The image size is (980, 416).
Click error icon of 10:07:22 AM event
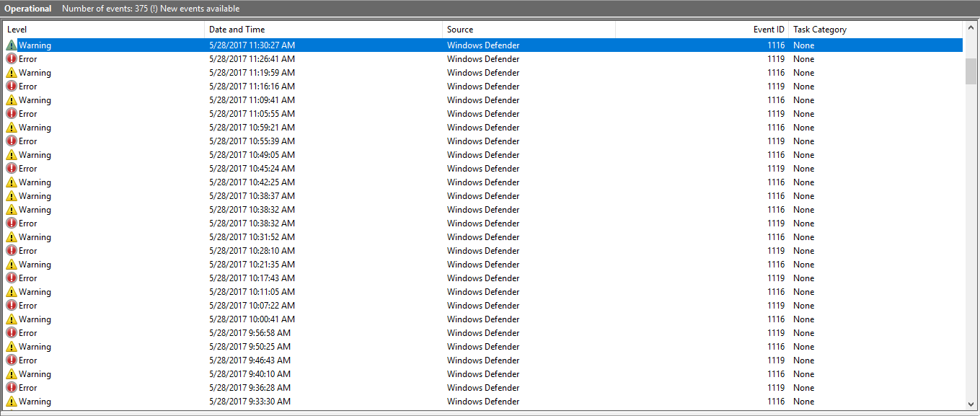12,306
